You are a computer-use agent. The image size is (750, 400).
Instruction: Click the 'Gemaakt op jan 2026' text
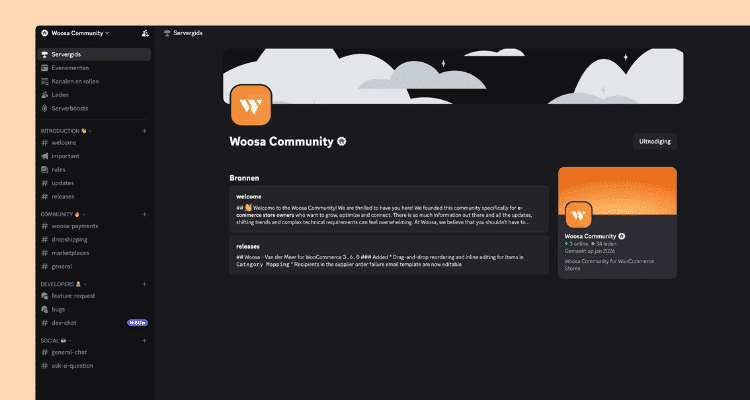590,251
